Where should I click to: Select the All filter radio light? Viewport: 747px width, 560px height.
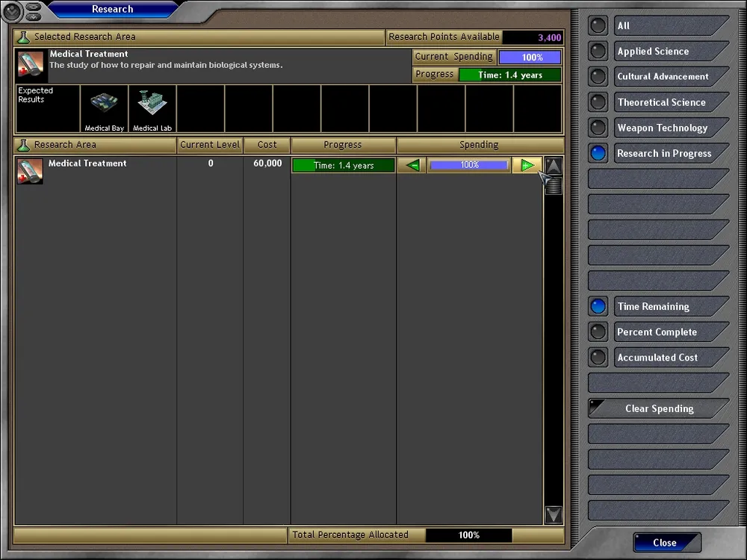click(598, 25)
